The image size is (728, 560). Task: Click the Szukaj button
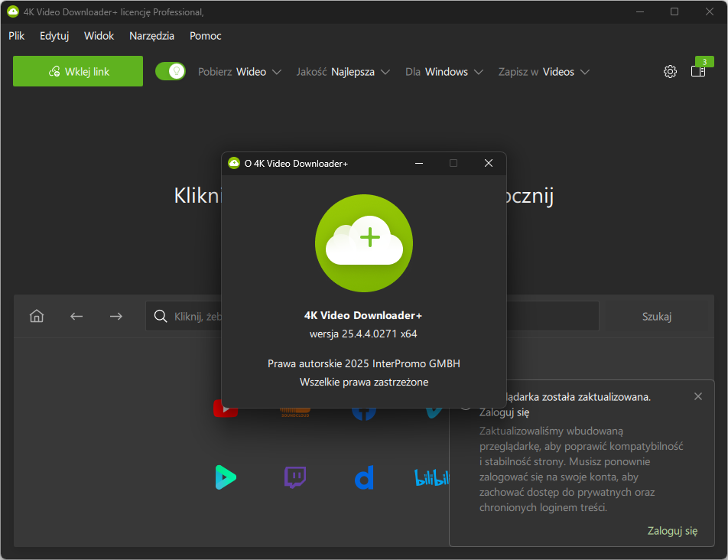(656, 317)
